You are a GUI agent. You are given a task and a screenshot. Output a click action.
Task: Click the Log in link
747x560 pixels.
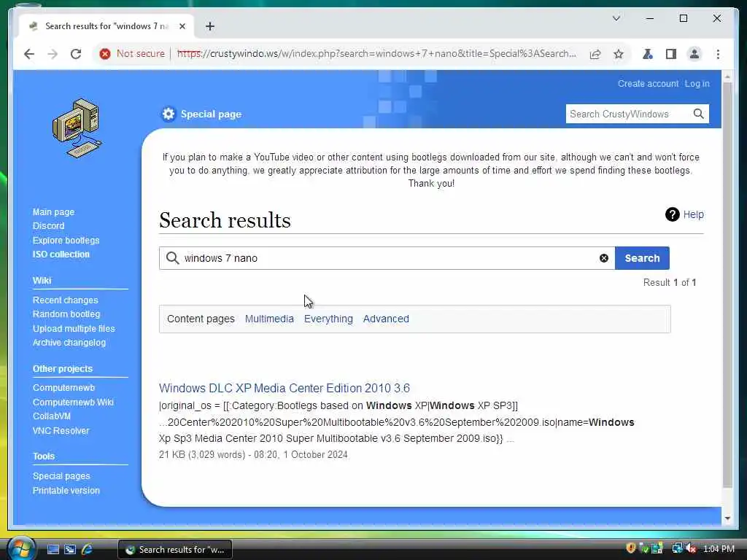pyautogui.click(x=697, y=83)
